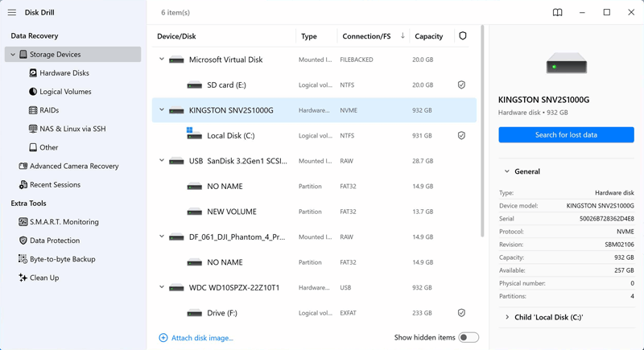The height and width of the screenshot is (350, 644).
Task: Click the EXFAT file system cell
Action: (348, 313)
